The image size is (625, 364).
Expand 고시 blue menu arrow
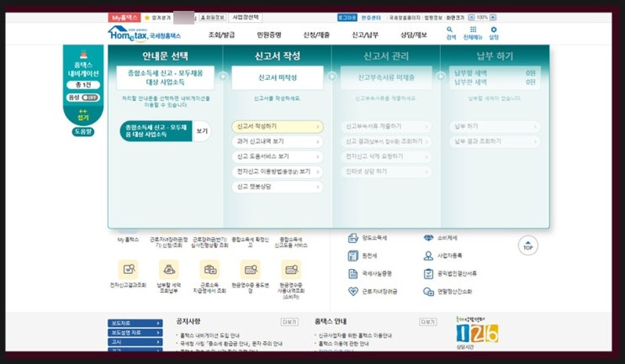158,342
